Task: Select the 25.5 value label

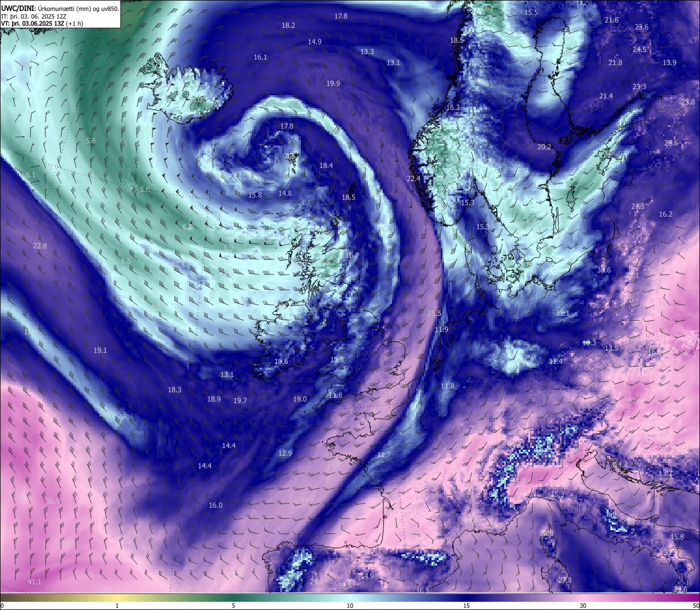Action: point(434,313)
